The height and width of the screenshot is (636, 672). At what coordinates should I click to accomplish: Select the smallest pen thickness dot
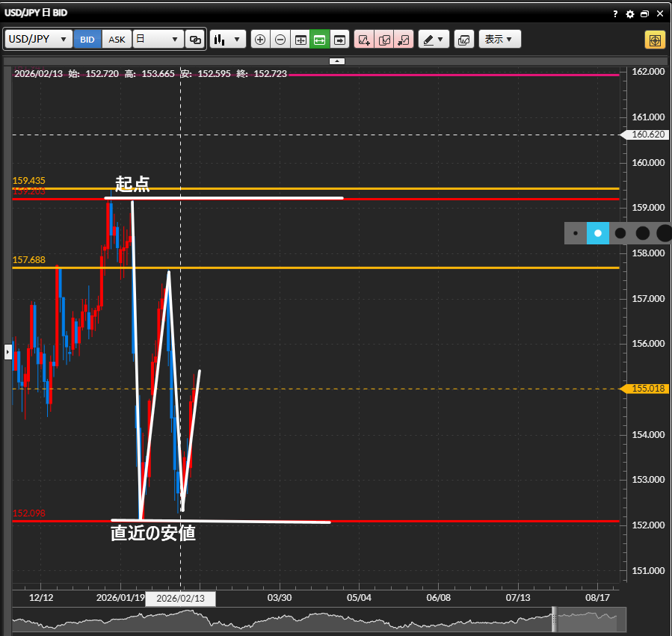pos(575,233)
